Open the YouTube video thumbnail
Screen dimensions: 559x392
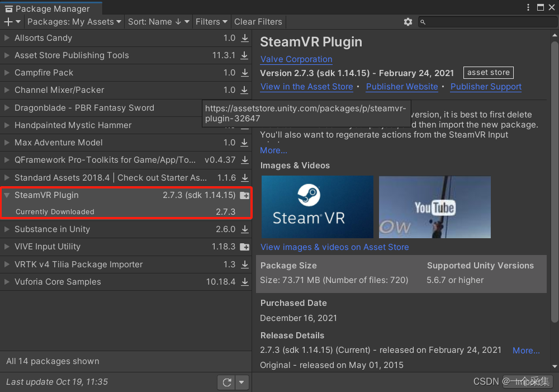coord(434,207)
